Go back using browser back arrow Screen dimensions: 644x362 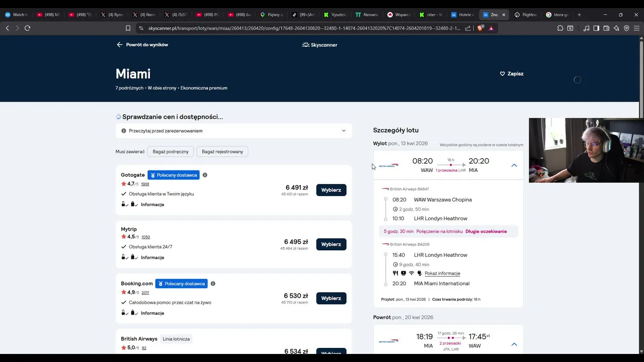pyautogui.click(x=8, y=28)
